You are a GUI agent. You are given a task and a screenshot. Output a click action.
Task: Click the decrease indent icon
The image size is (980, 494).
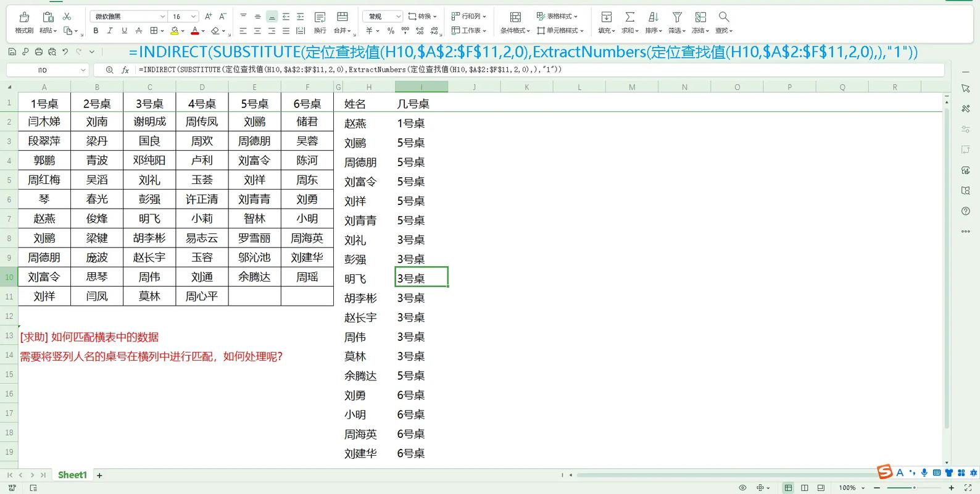coord(286,17)
